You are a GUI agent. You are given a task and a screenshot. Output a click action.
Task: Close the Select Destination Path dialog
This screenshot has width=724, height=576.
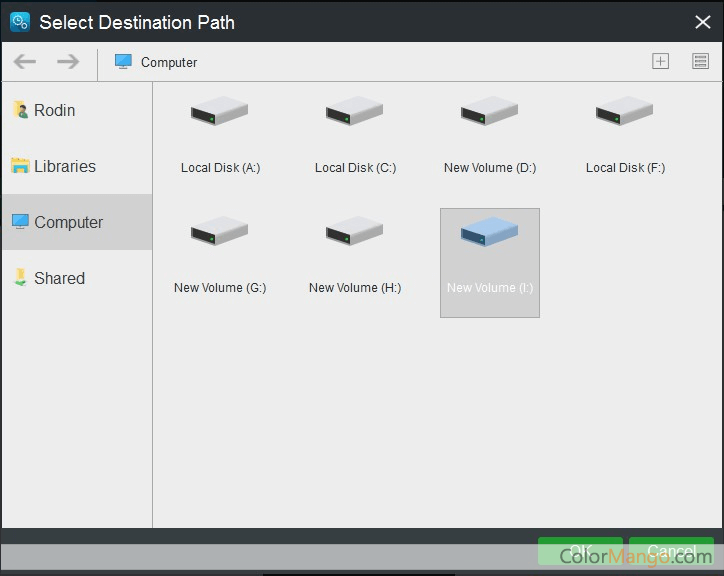tap(702, 22)
